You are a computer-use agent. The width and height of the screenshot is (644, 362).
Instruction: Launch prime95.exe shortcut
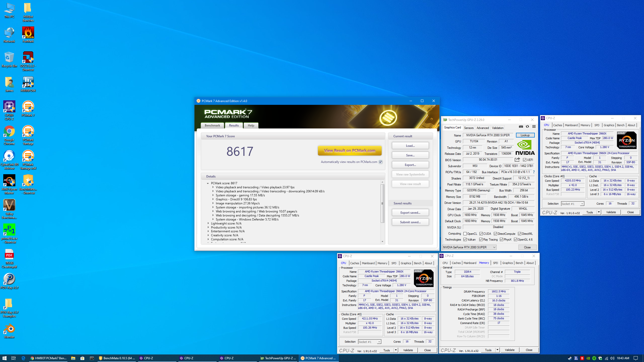coord(9,234)
